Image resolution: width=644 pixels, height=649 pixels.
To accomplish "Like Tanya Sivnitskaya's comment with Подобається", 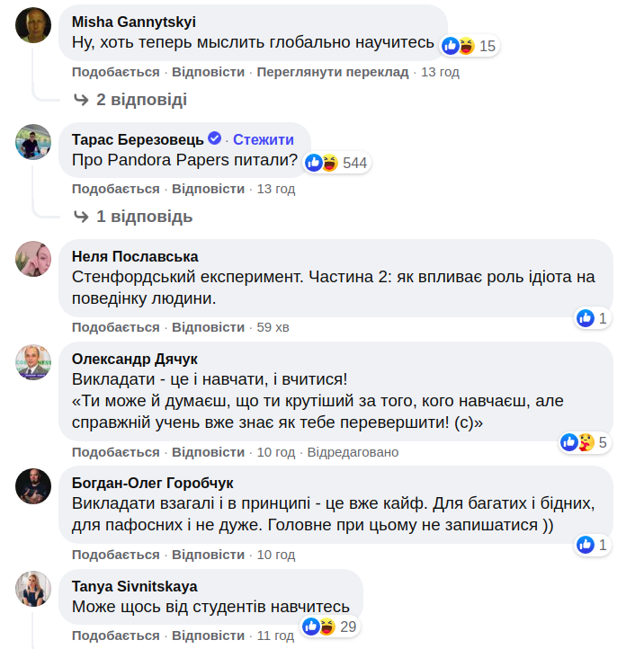I will coord(115,636).
